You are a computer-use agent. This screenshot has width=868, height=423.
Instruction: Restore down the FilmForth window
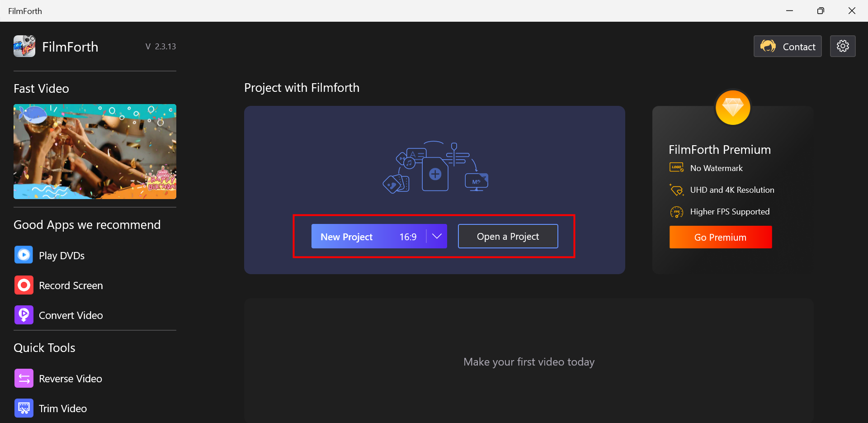821,11
